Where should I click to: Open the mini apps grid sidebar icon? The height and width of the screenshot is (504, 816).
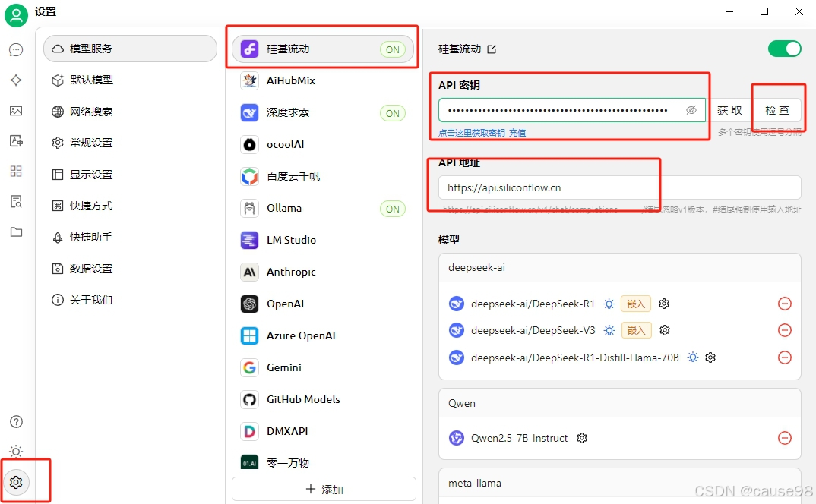[x=16, y=171]
